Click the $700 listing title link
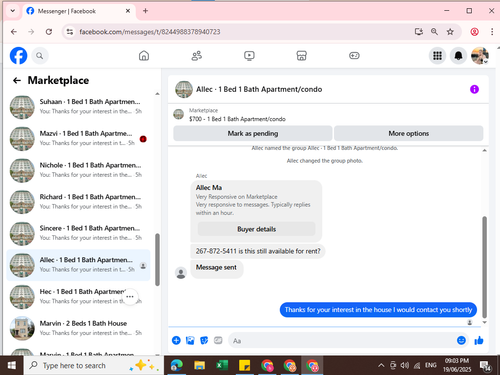Image resolution: width=500 pixels, height=375 pixels. (x=237, y=119)
